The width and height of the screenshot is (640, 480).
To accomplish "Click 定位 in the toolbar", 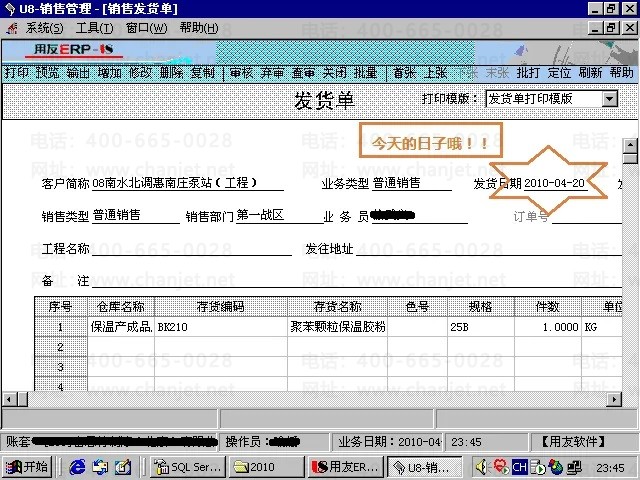I will tap(559, 73).
